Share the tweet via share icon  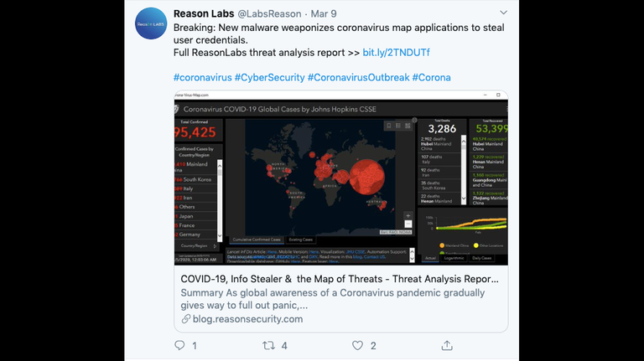pos(447,345)
